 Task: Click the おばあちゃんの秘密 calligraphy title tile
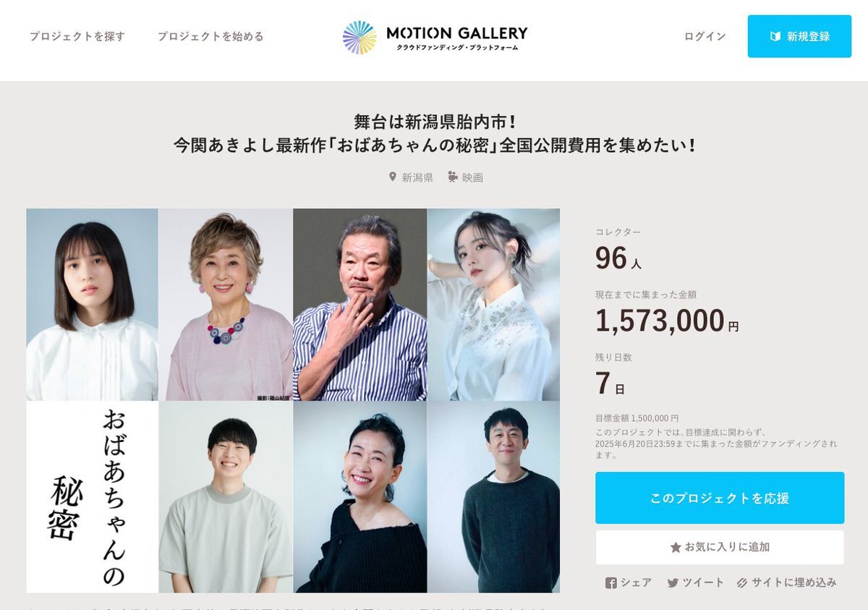[x=92, y=497]
